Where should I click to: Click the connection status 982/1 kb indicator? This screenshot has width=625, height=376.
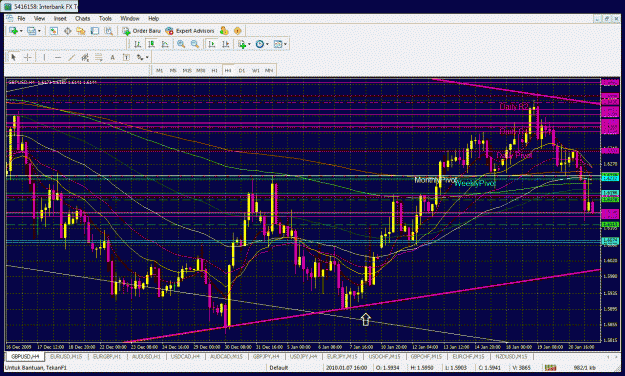tap(585, 368)
